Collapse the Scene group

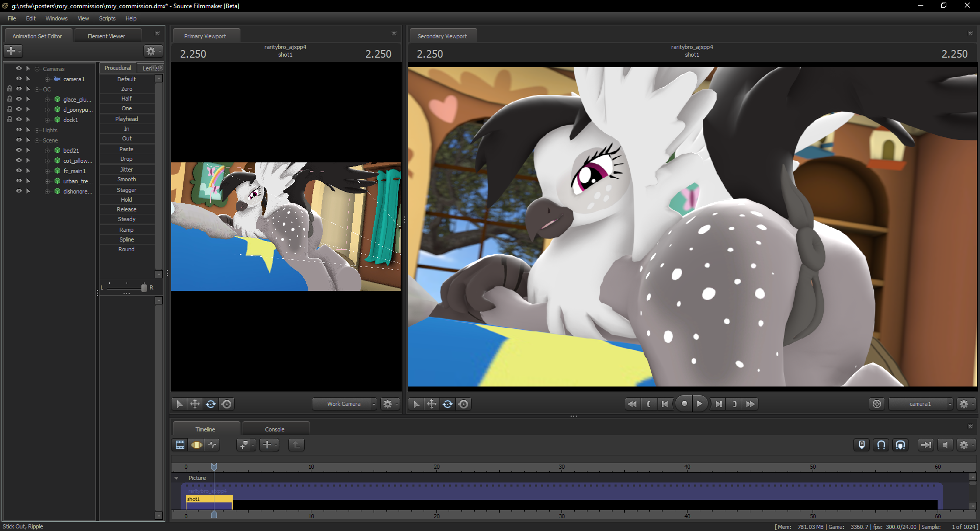pos(37,140)
